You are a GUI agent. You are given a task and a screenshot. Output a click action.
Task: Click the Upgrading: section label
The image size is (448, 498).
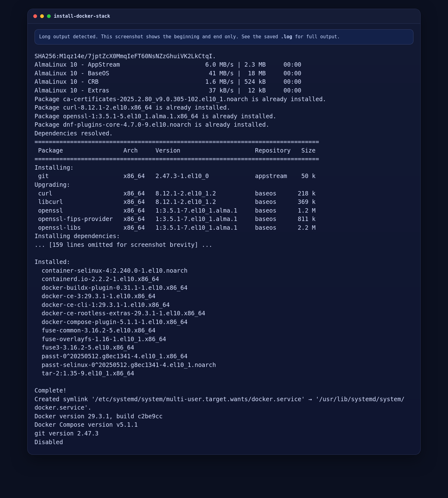(52, 185)
